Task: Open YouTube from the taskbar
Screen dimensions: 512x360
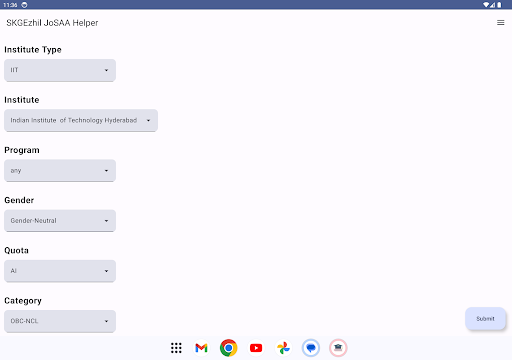Action: click(256, 348)
